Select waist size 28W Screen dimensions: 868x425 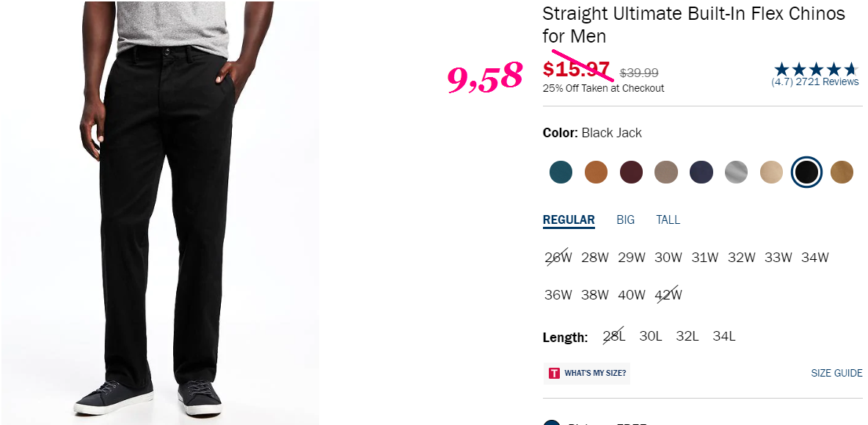tap(595, 257)
